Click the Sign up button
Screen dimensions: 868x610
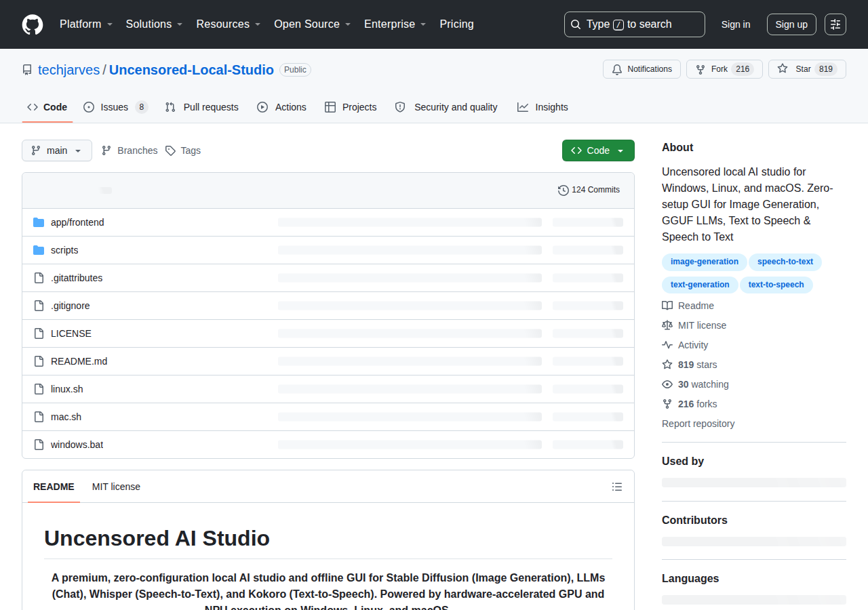tap(791, 24)
